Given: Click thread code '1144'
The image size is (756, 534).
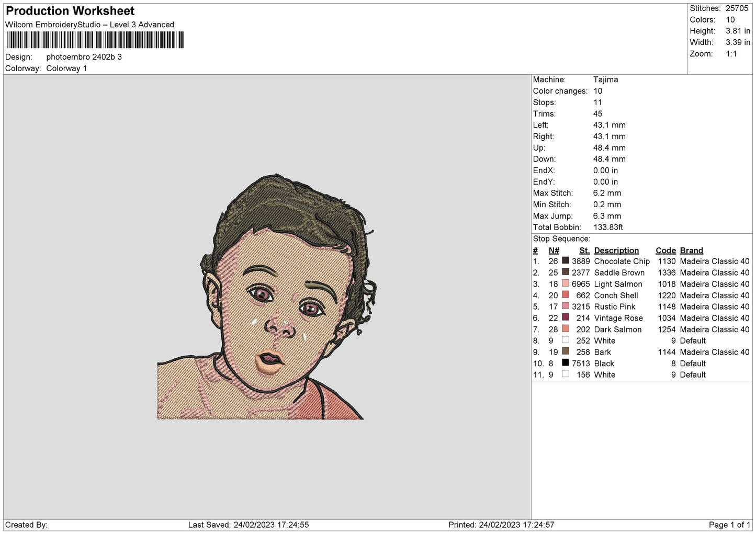Looking at the screenshot, I should 667,352.
